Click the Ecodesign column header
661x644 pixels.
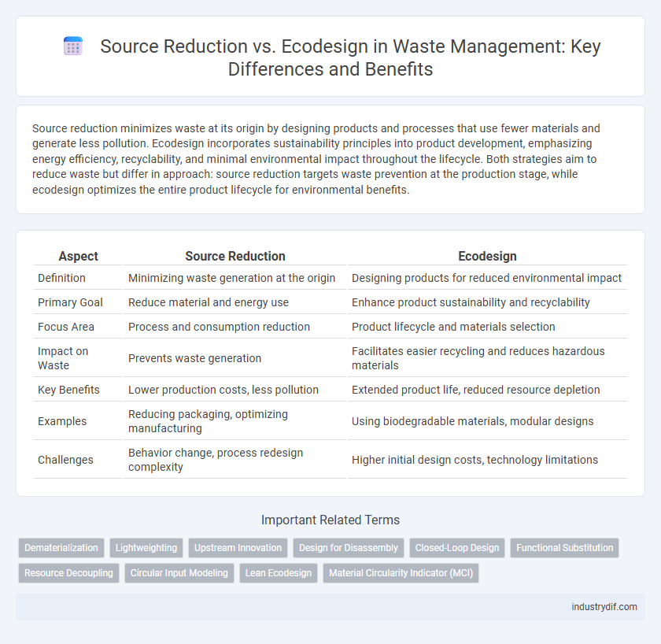pyautogui.click(x=487, y=256)
